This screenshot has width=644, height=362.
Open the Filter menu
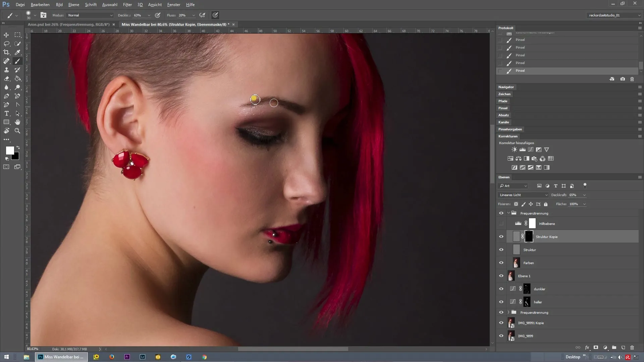coord(127,5)
